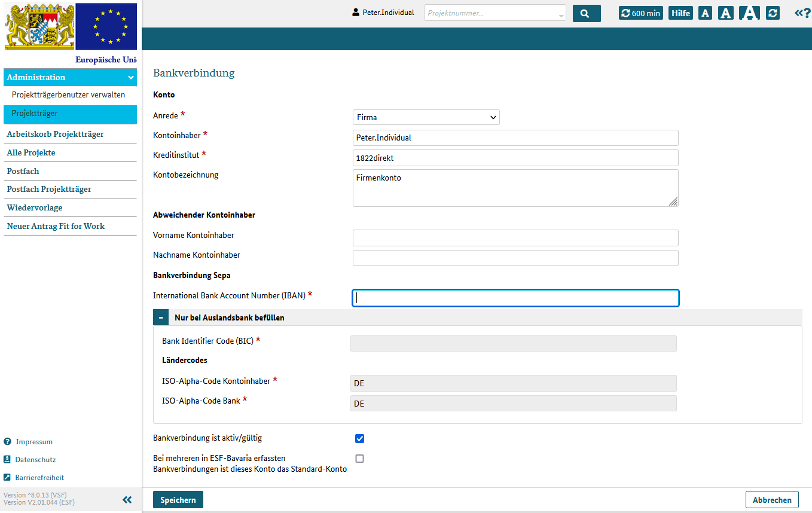The width and height of the screenshot is (812, 513).
Task: Select the smallest font size A
Action: (705, 13)
